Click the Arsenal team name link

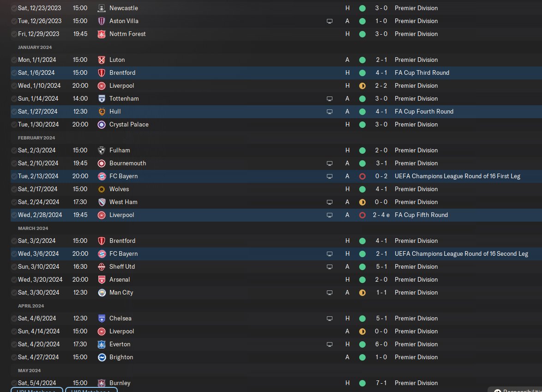(x=120, y=280)
